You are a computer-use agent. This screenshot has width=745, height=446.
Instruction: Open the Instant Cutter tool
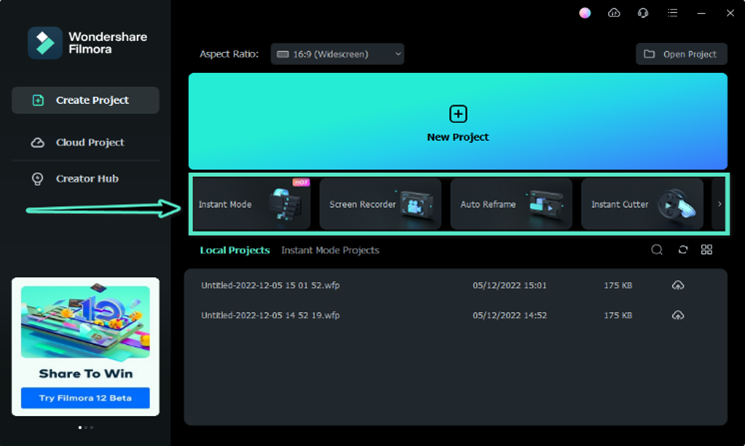coord(642,204)
